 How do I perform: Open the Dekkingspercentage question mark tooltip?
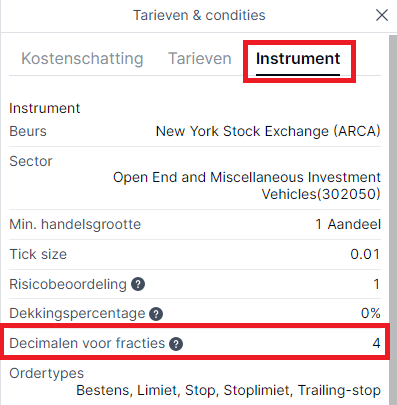click(x=156, y=314)
